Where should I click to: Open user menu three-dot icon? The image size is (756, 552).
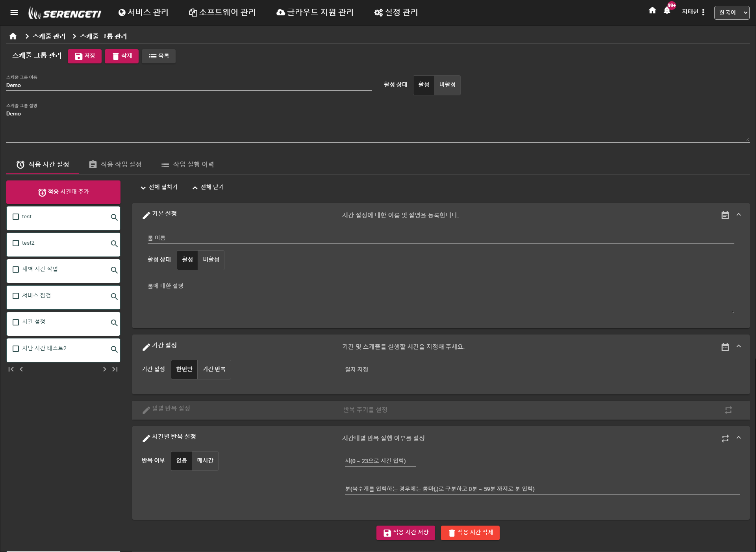point(703,12)
